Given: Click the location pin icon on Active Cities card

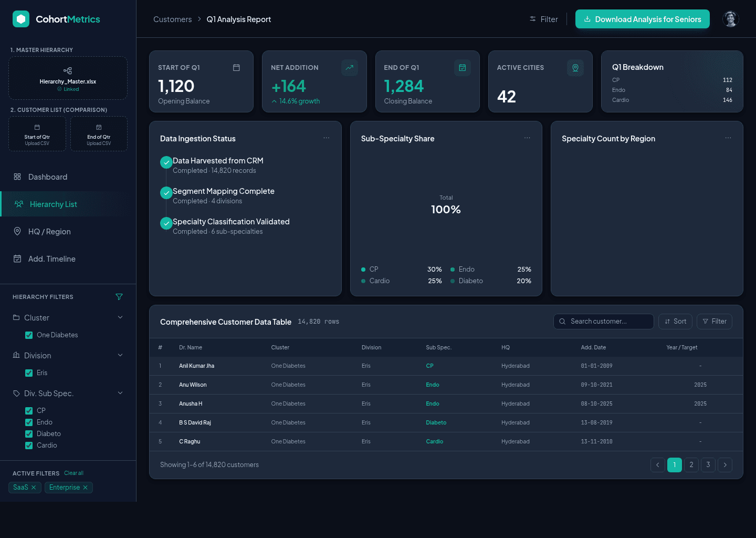Looking at the screenshot, I should [575, 68].
